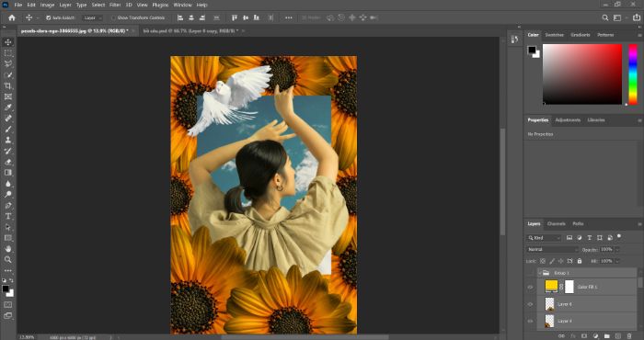Hide the Layer 6 layer
The height and width of the screenshot is (340, 644).
click(530, 304)
